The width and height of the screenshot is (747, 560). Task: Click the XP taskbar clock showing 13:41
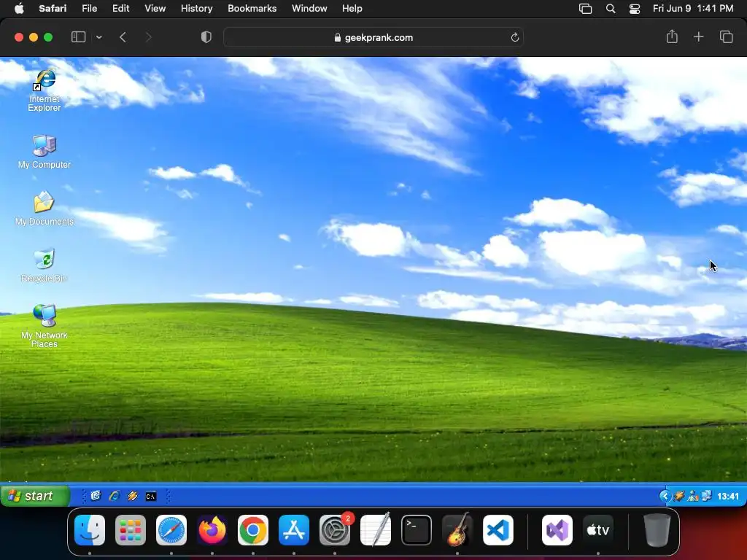pyautogui.click(x=727, y=496)
